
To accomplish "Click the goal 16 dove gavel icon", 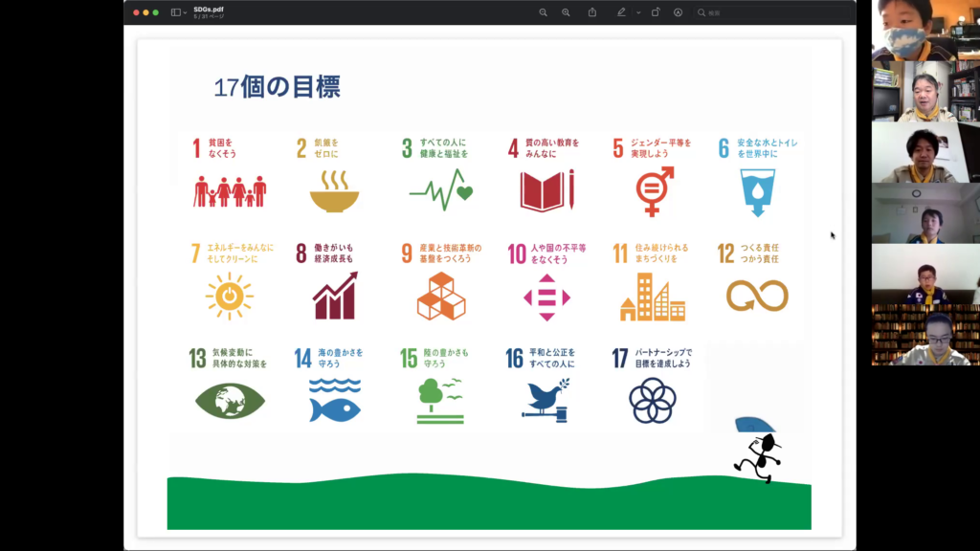I will pos(546,401).
